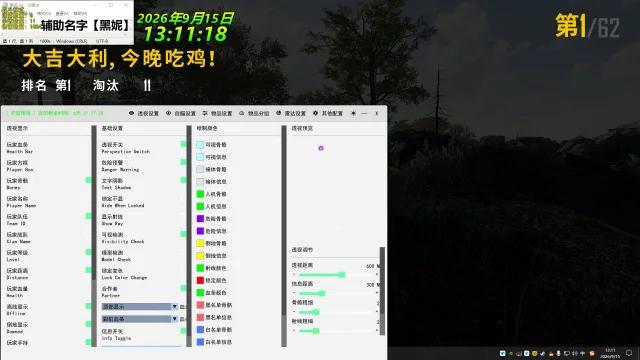Expand the 顶部显示 dropdown
The width and height of the screenshot is (640, 360).
click(140, 307)
